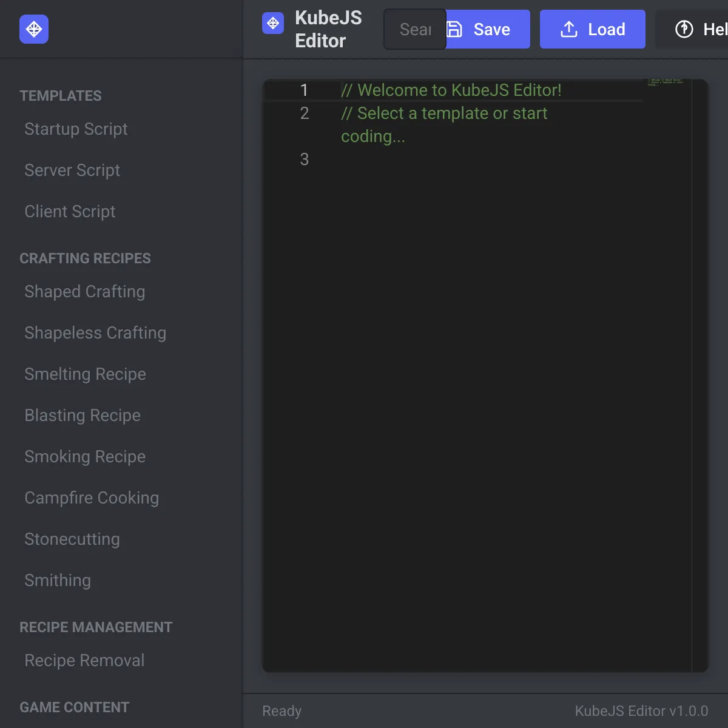
Task: Focus the search input field
Action: tap(415, 29)
